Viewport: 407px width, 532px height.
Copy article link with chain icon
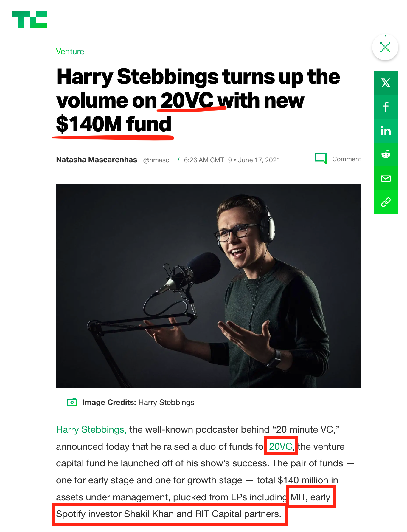pyautogui.click(x=386, y=202)
